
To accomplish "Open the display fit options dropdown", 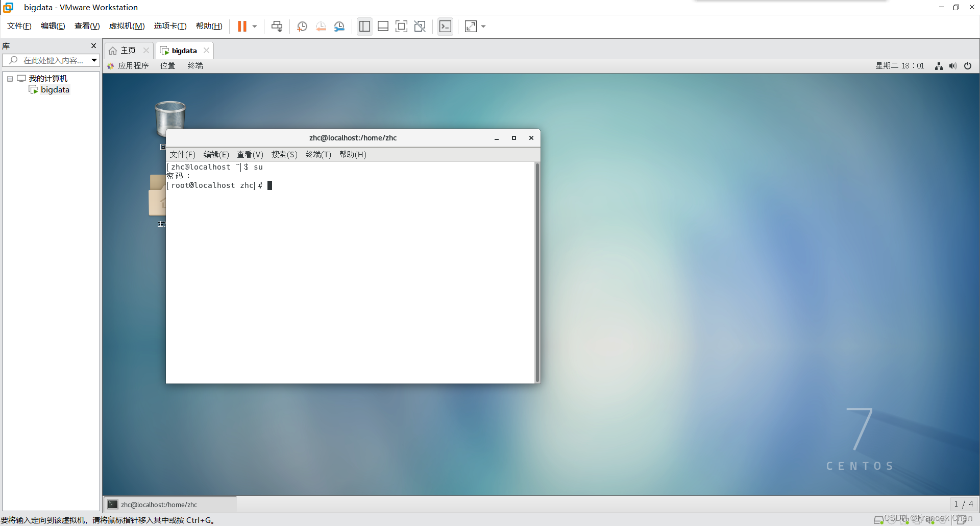I will pyautogui.click(x=483, y=26).
